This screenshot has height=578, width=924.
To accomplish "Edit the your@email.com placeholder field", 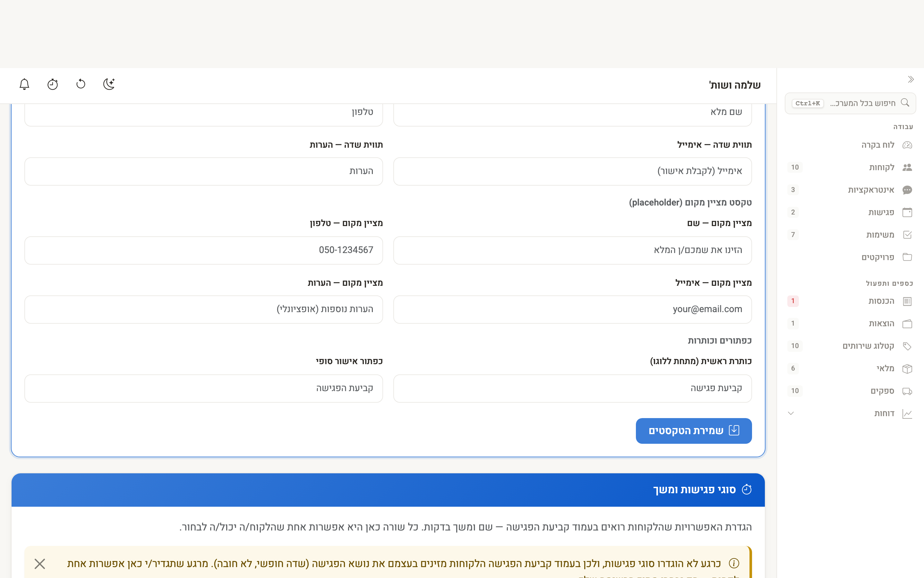I will [572, 309].
